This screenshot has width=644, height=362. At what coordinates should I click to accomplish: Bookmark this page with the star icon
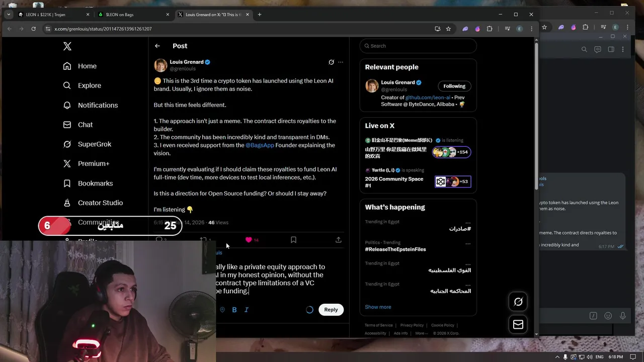coord(448,29)
